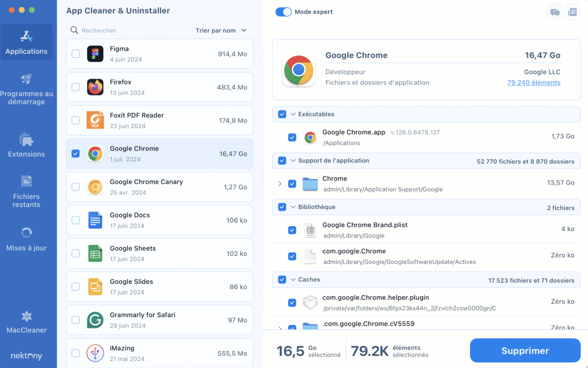The image size is (588, 368).
Task: Click the Supprimer button
Action: (x=525, y=350)
